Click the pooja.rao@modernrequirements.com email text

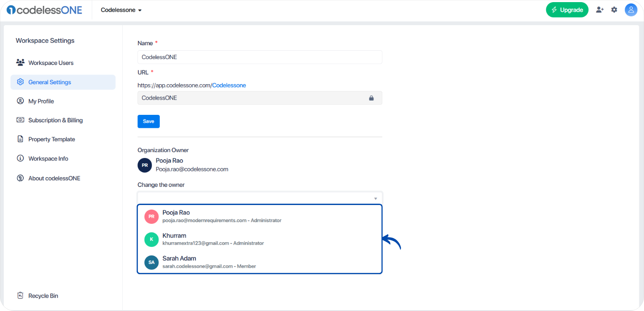pos(205,220)
